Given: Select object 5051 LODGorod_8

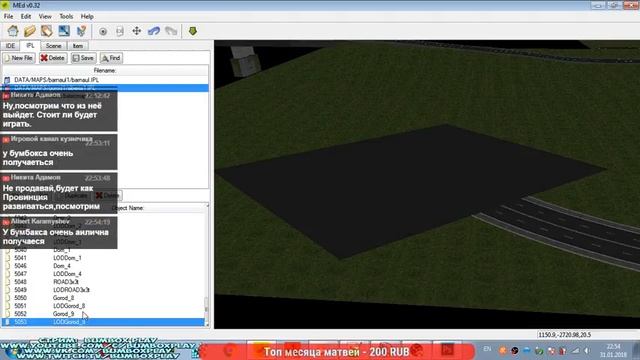Looking at the screenshot, I should (103, 306).
